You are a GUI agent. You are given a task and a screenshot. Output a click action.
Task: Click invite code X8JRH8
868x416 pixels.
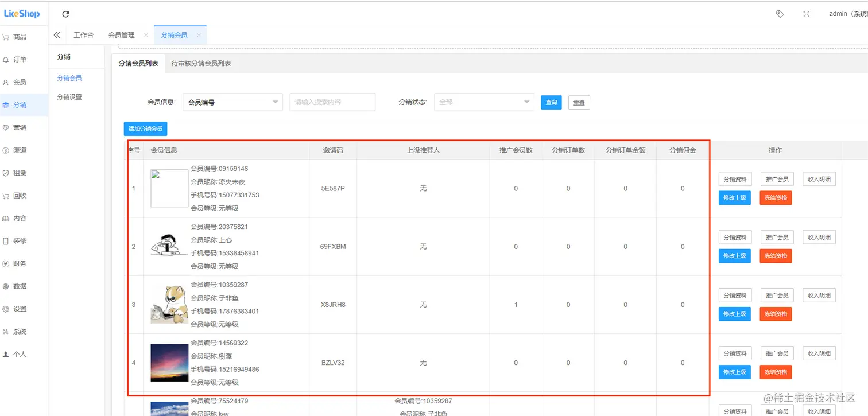(333, 305)
